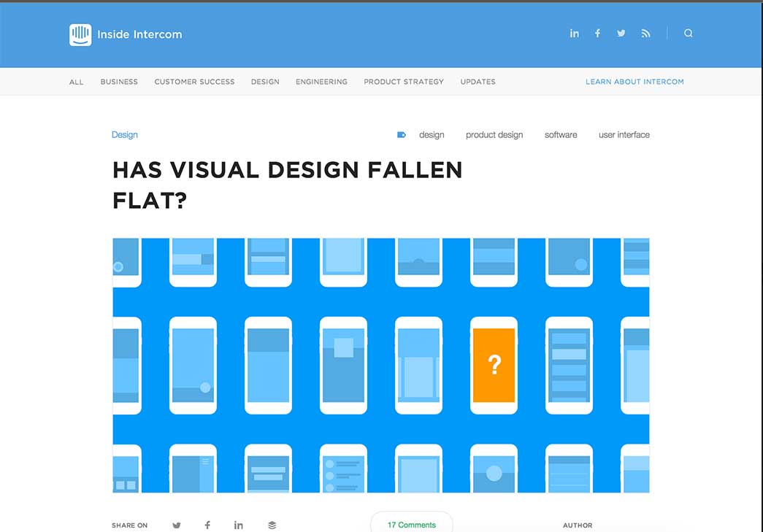Open the BUSINESS category tab
763x532 pixels.
[x=119, y=82]
